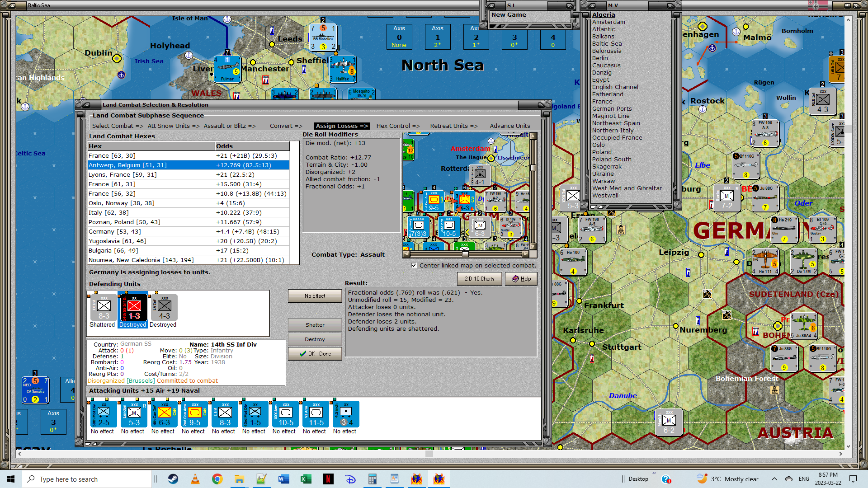Click the Fulmar aircraft counter near Liverpool
The width and height of the screenshot is (868, 488).
[x=227, y=69]
